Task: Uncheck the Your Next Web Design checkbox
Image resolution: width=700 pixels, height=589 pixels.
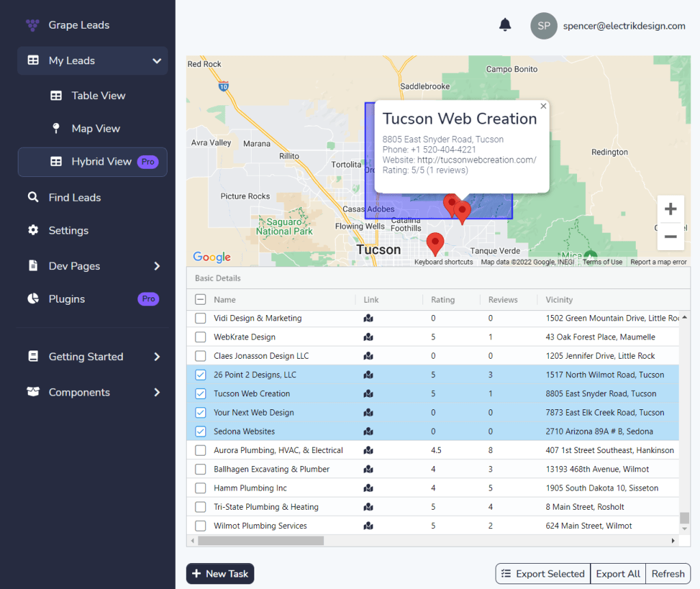Action: 200,412
